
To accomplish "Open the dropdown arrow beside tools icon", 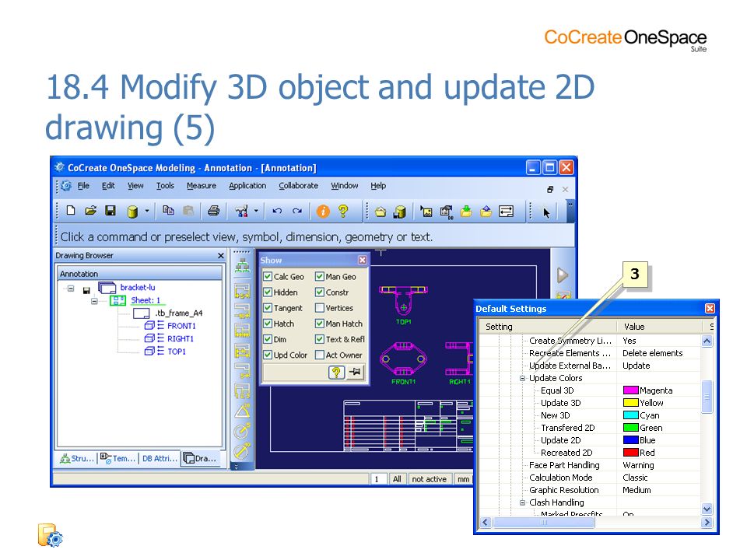I will 256,211.
